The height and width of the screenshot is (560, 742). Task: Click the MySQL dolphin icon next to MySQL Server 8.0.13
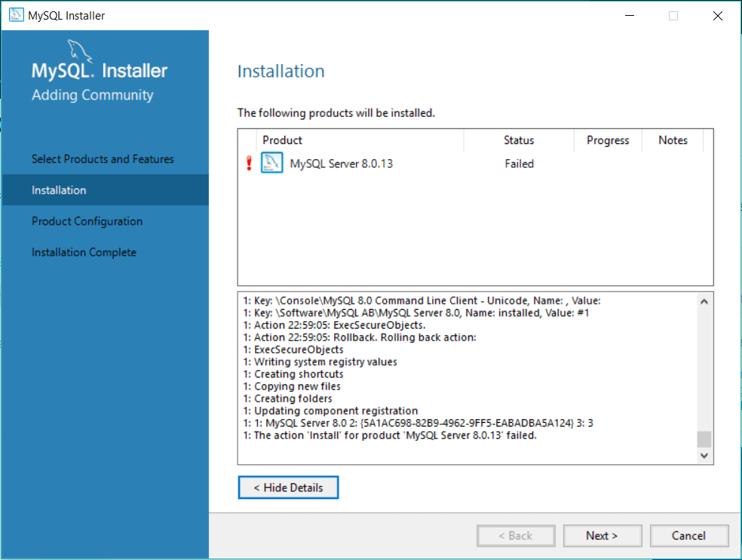coord(273,163)
